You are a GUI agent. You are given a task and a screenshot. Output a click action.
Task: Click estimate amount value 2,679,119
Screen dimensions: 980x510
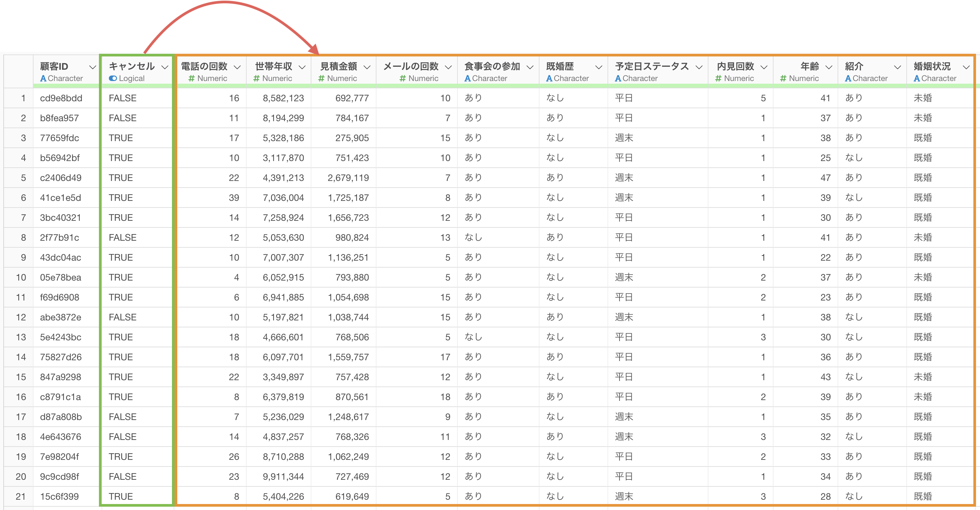coord(348,178)
